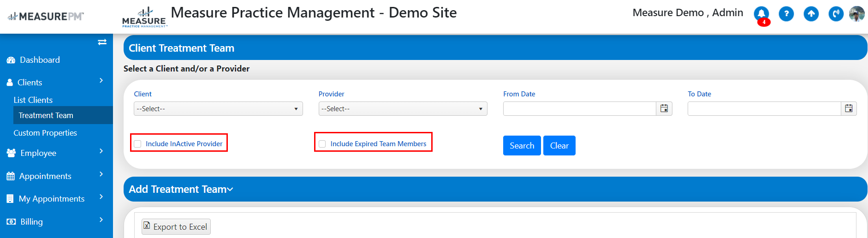Expand the Billing menu chevron
Image resolution: width=868 pixels, height=238 pixels.
[101, 220]
